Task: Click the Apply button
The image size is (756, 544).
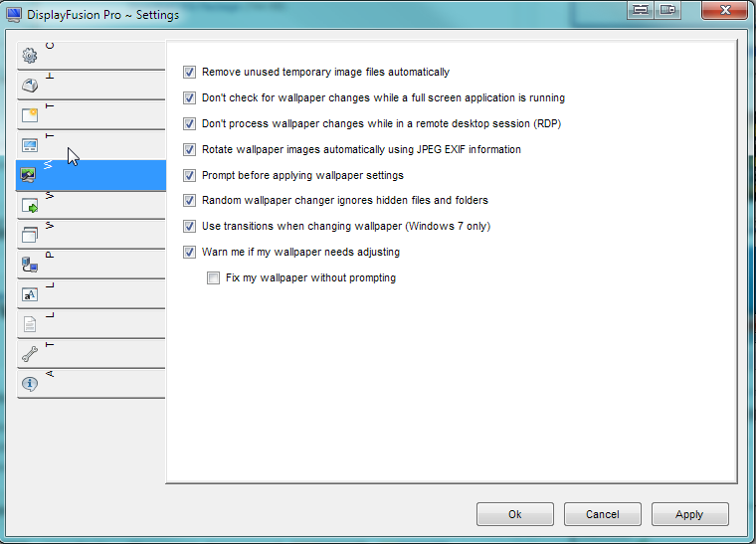Action: 689,514
